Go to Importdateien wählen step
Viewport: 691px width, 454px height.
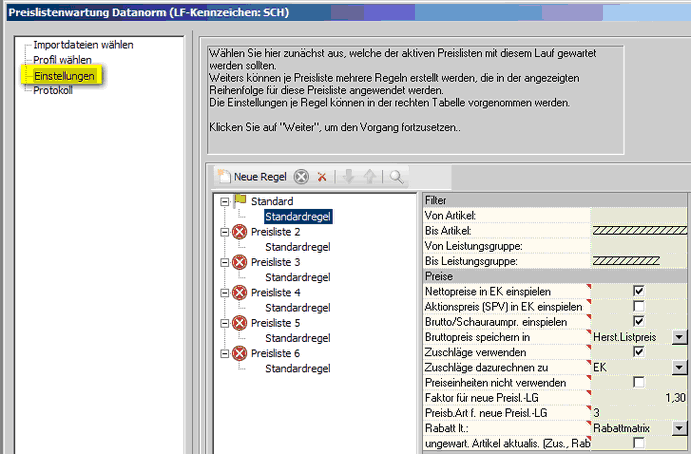point(83,45)
